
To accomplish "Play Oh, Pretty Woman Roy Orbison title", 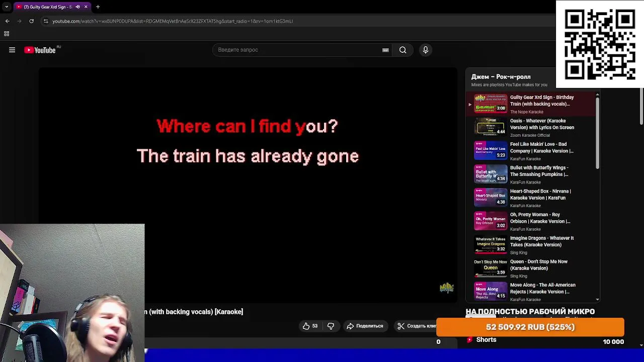I will pyautogui.click(x=540, y=218).
